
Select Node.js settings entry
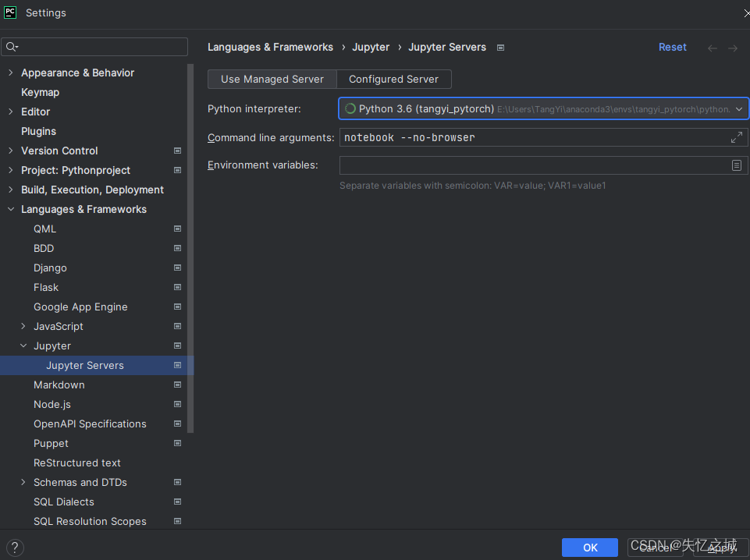click(52, 404)
